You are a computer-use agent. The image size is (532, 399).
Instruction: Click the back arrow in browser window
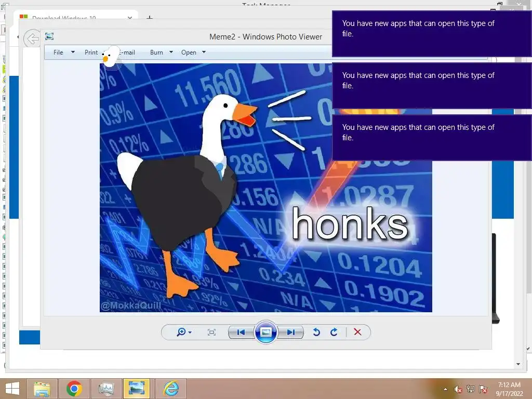32,39
